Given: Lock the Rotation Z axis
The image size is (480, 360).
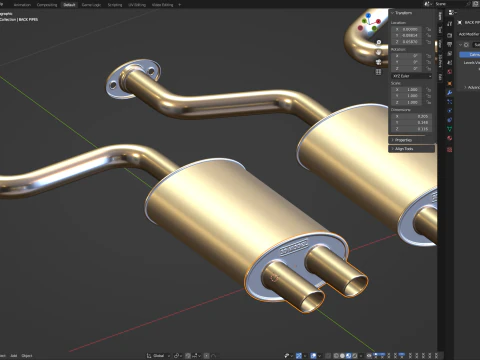Looking at the screenshot, I should 428,68.
